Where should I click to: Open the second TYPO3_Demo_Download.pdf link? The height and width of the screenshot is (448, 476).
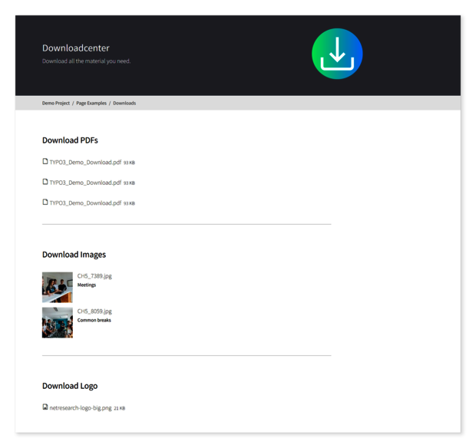click(85, 183)
